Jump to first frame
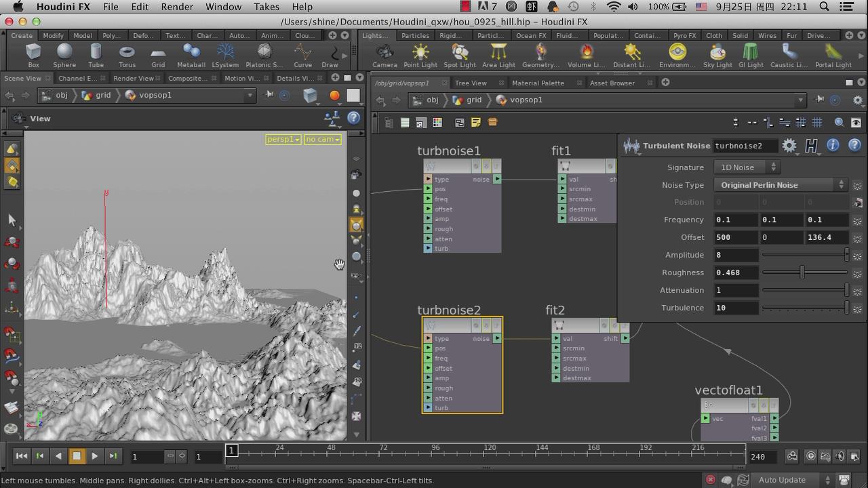This screenshot has width=868, height=488. click(21, 456)
